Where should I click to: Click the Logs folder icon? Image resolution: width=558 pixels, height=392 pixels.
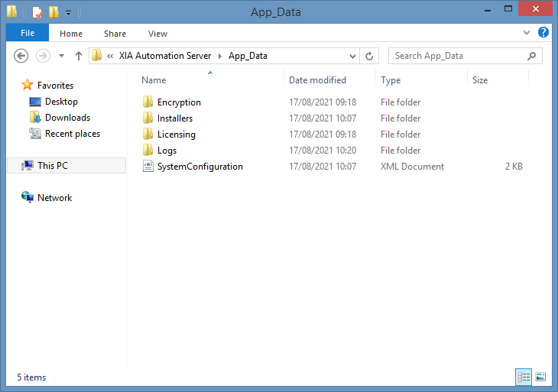point(148,150)
